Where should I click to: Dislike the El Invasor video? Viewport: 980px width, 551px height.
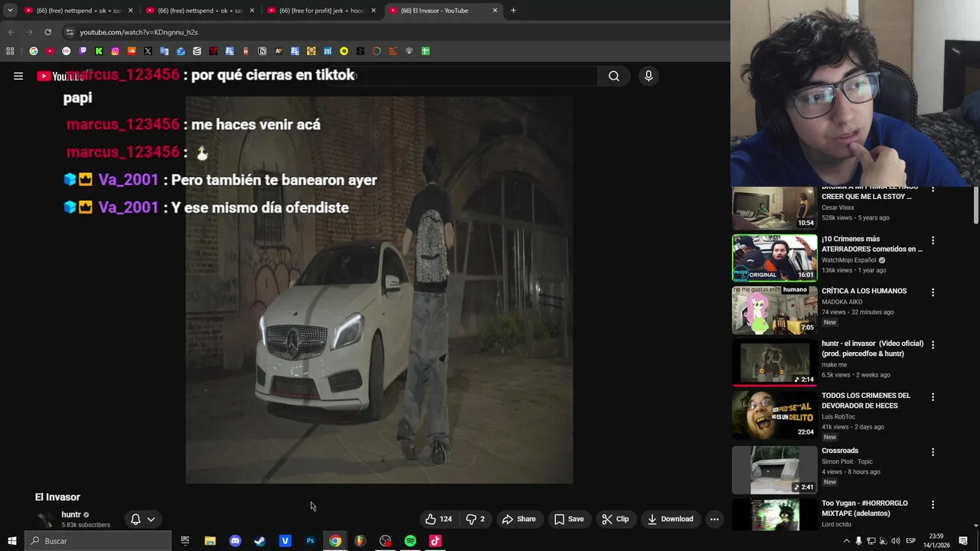pyautogui.click(x=475, y=519)
